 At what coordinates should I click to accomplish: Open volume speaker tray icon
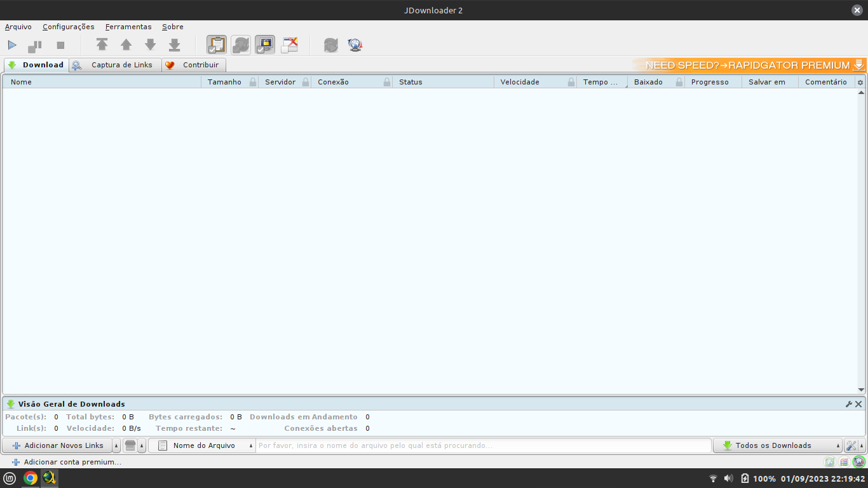pyautogui.click(x=728, y=478)
